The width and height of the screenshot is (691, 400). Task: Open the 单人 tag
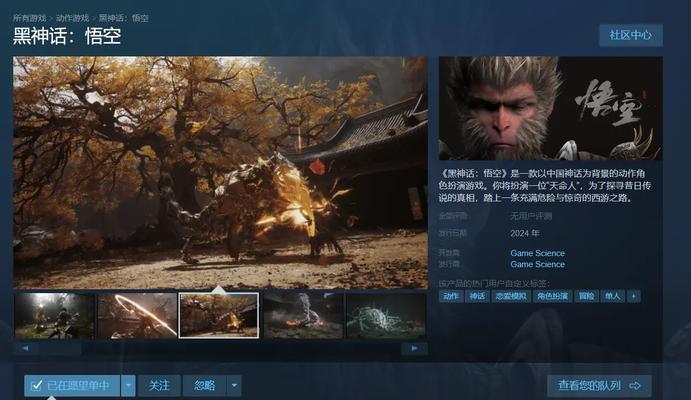tap(613, 296)
